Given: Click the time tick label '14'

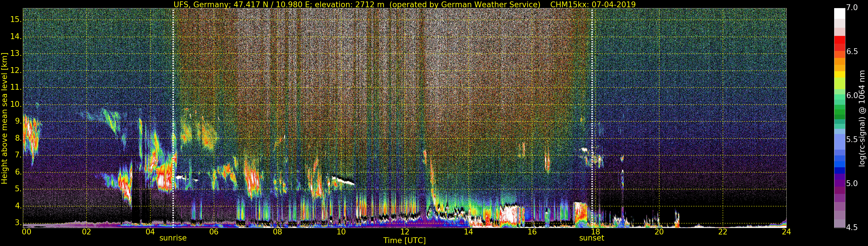Looking at the screenshot, I should click(x=468, y=232).
